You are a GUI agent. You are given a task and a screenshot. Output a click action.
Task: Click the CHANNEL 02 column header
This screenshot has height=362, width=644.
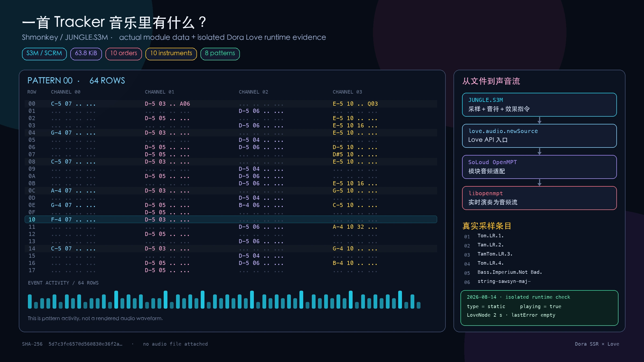pyautogui.click(x=254, y=92)
